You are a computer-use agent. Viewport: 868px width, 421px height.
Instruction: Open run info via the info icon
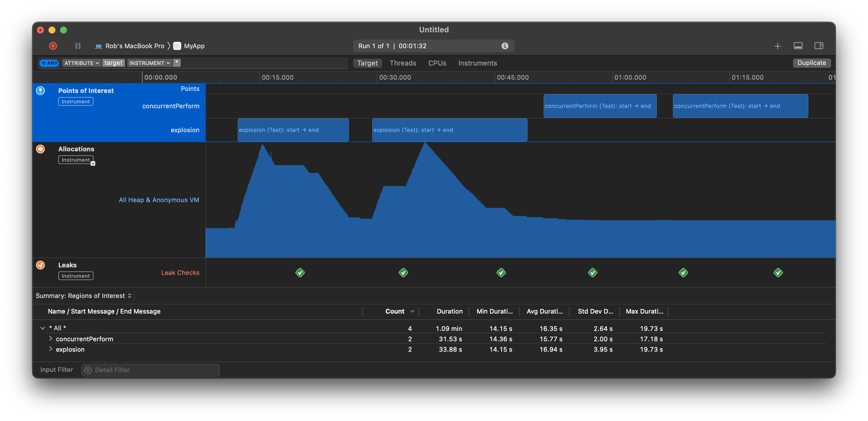[x=504, y=46]
